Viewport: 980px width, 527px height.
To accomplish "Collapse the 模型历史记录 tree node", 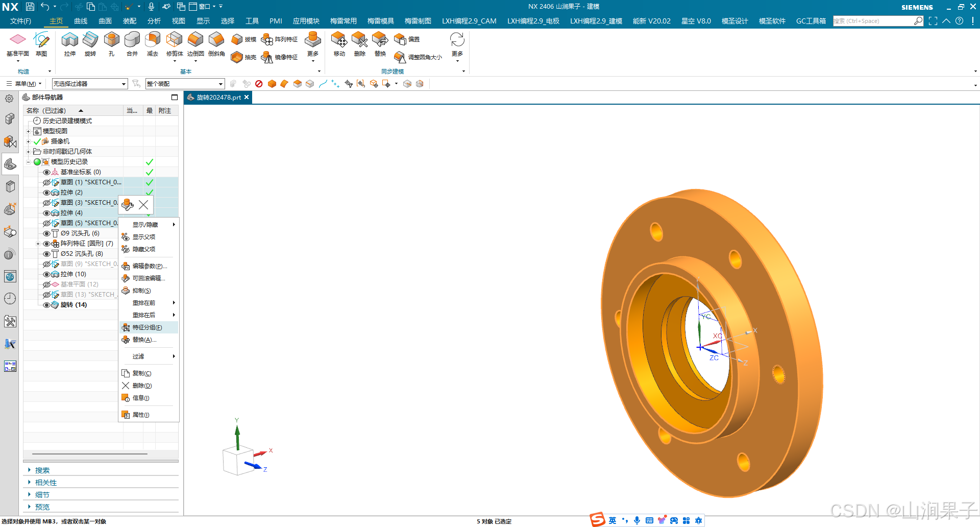I will [x=29, y=162].
